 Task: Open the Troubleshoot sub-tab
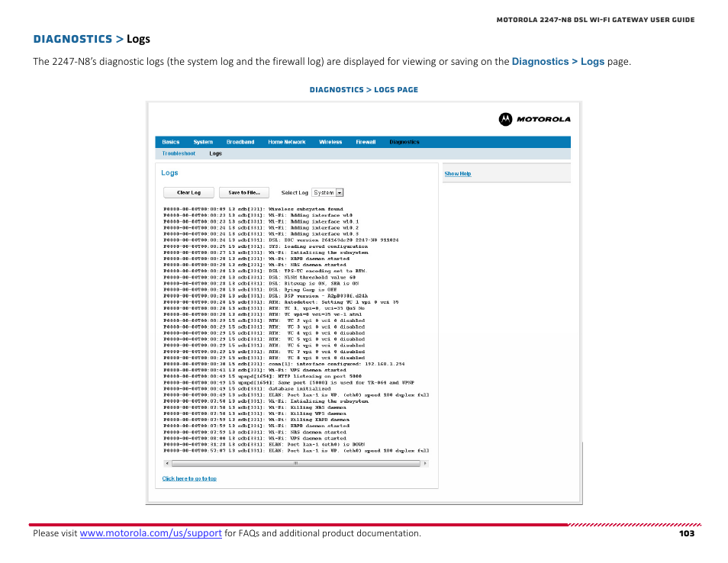coord(179,153)
